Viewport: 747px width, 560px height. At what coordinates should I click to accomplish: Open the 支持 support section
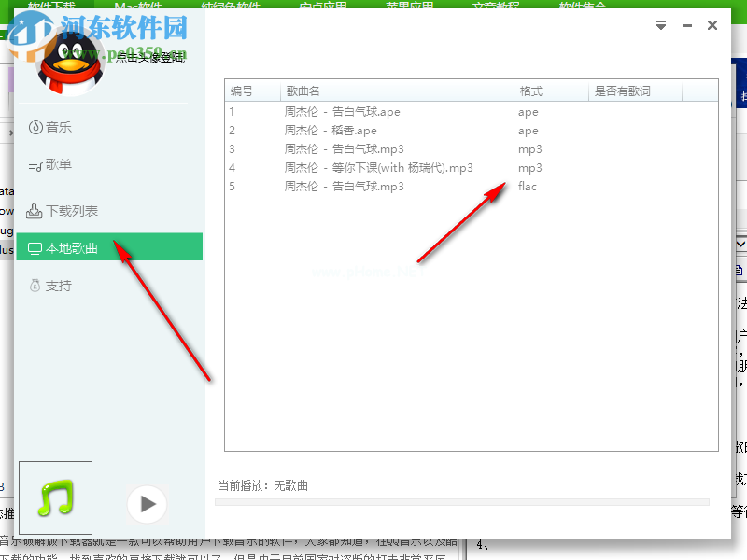point(52,285)
